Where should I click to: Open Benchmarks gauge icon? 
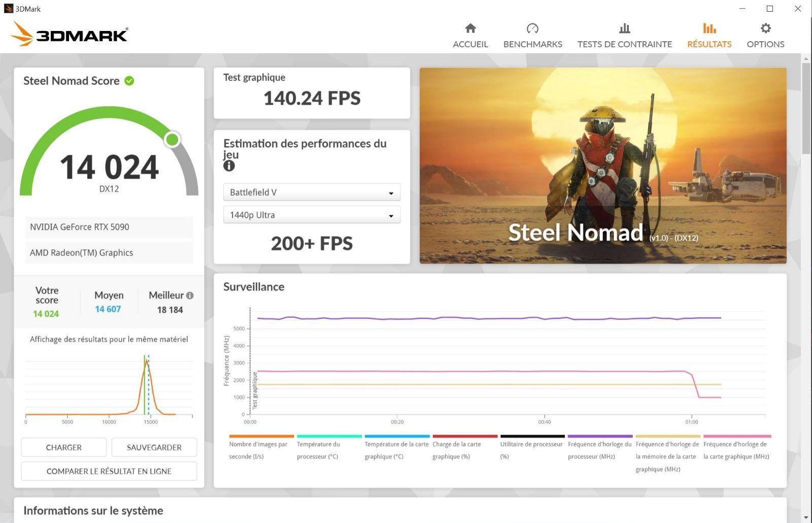click(532, 28)
